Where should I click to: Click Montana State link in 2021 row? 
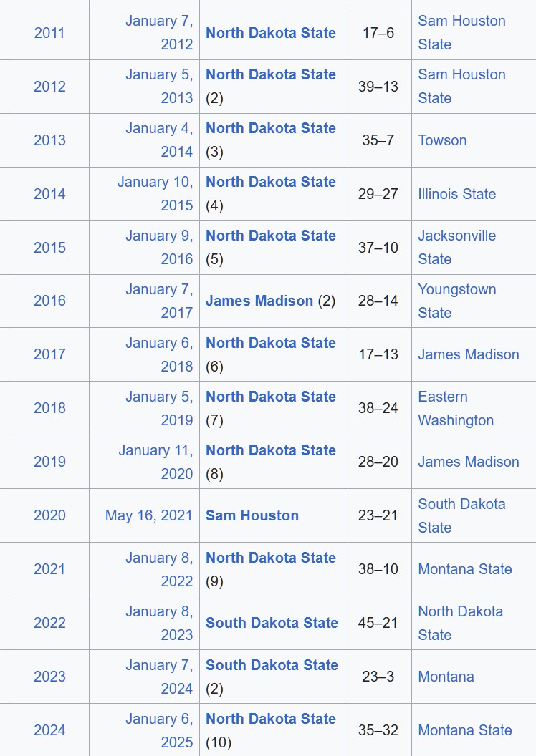coord(465,569)
